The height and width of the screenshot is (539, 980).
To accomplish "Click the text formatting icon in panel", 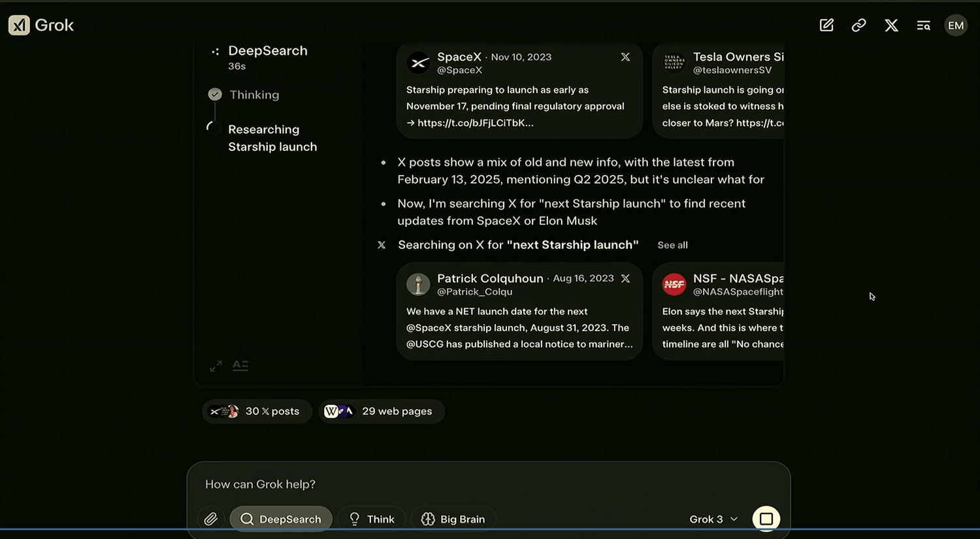I will point(240,366).
